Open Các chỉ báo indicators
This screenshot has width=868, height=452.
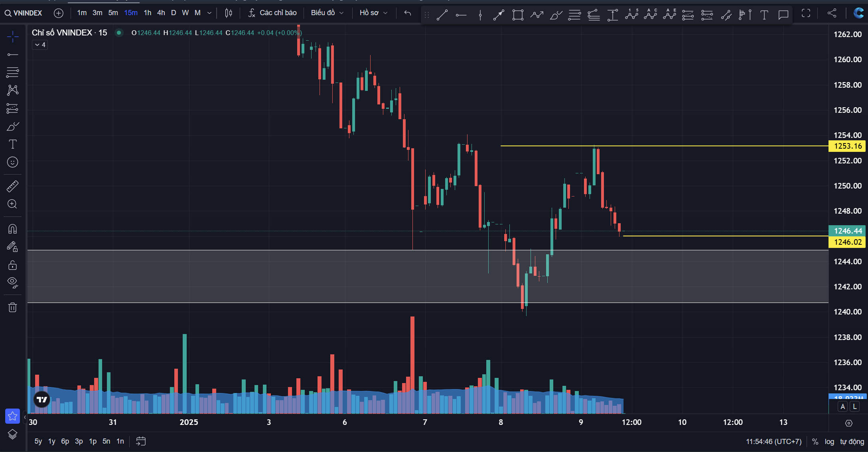tap(272, 13)
